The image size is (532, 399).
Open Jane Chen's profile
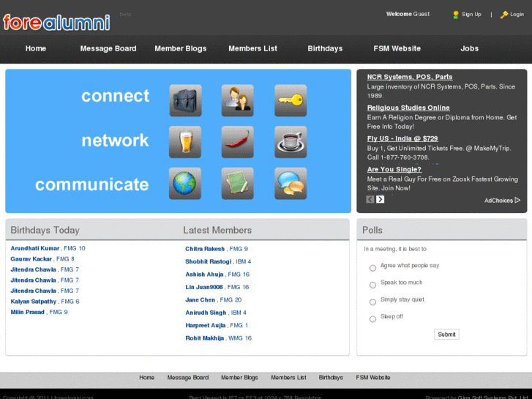coord(201,300)
